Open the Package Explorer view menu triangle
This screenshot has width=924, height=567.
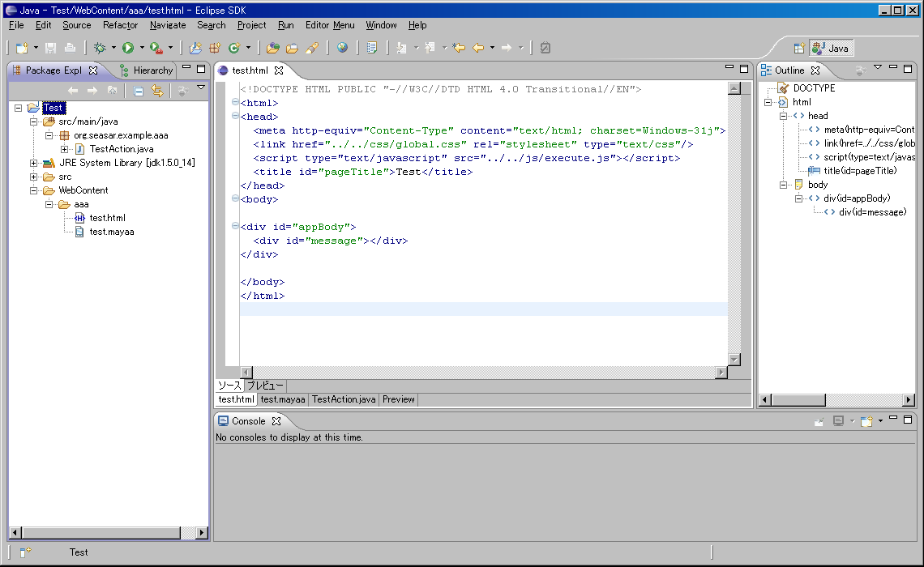click(x=201, y=87)
